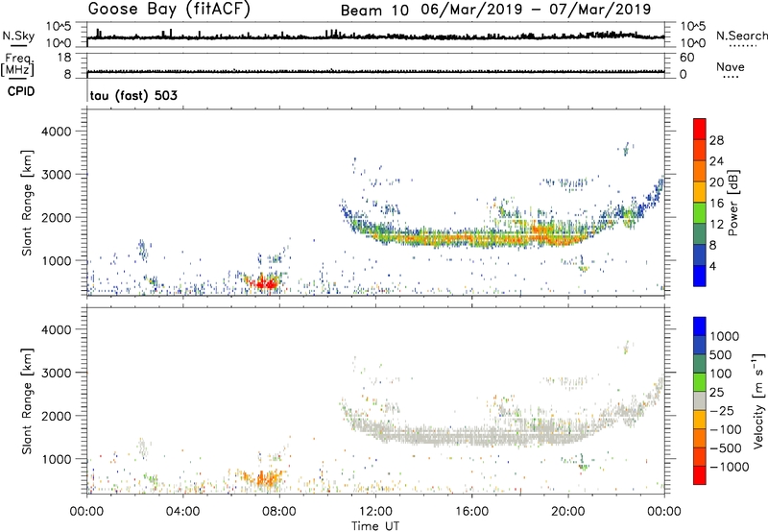The width and height of the screenshot is (768, 532).
Task: Pick the grey −25 to 25 velocity colorbar segment
Action: (x=700, y=400)
